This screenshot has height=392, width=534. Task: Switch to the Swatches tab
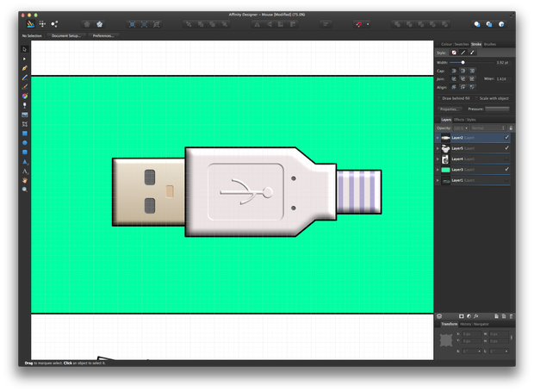pyautogui.click(x=462, y=44)
